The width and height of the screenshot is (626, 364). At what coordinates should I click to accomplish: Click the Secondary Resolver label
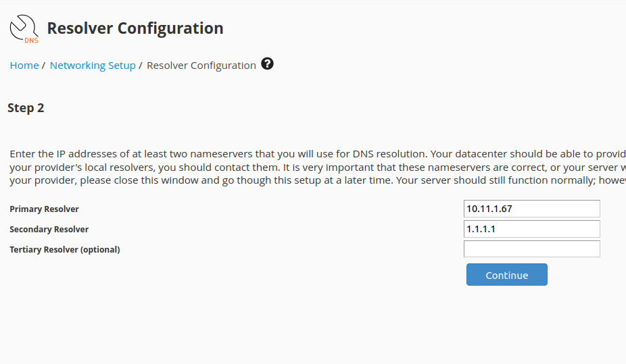pos(49,230)
